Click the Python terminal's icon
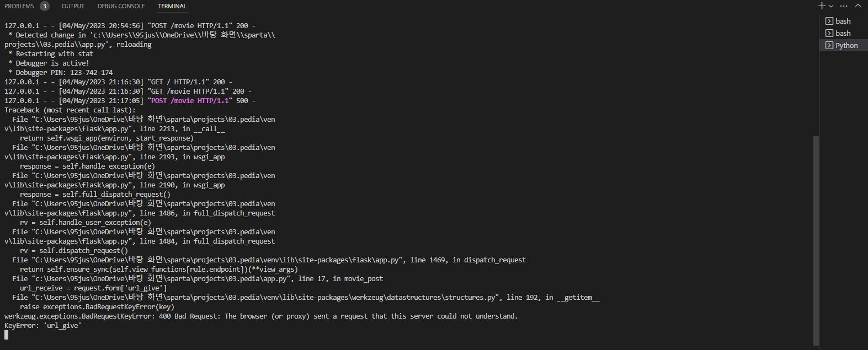Viewport: 868px width, 350px height. 829,45
